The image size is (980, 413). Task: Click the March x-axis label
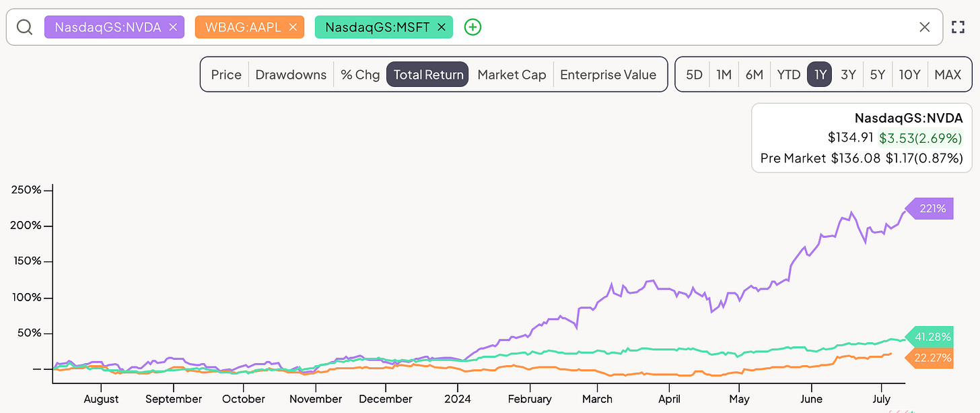598,399
